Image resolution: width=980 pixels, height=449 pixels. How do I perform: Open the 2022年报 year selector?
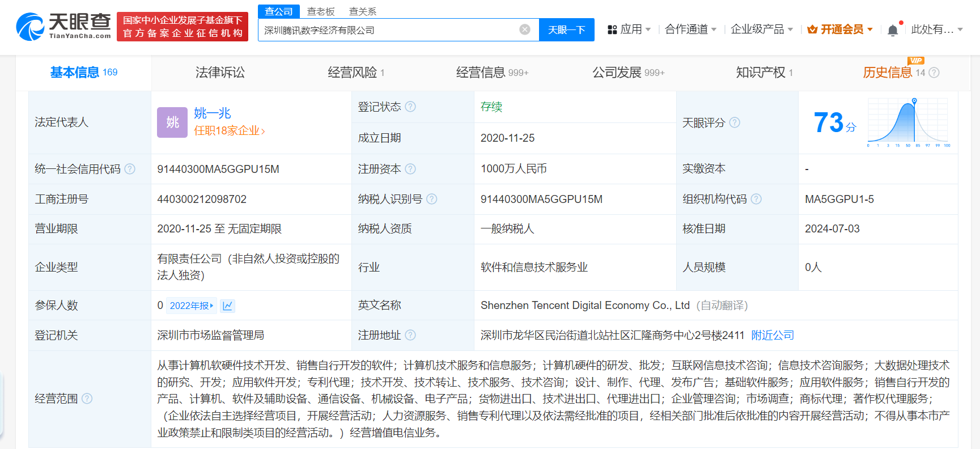pos(192,306)
